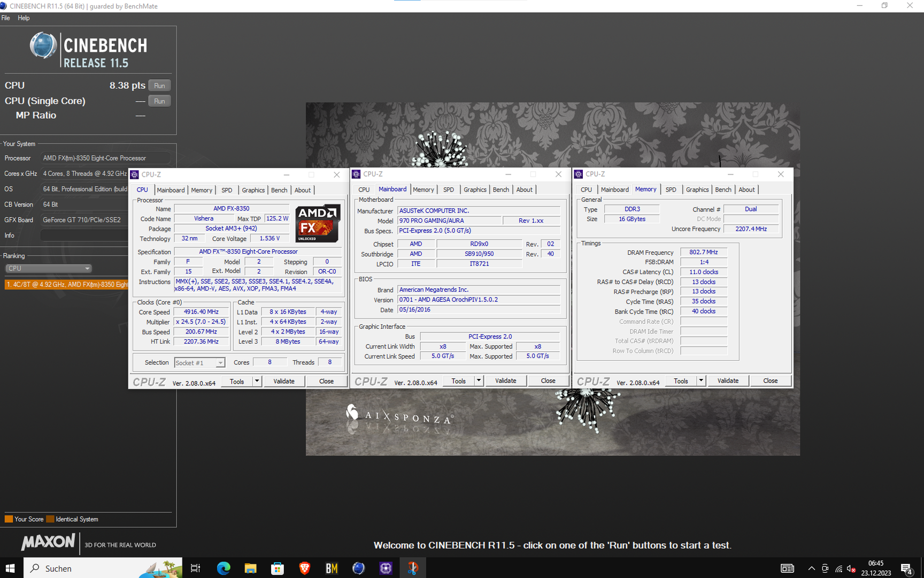This screenshot has height=578, width=924.
Task: Open Bench tab in Mainboard CPU-Z window
Action: click(x=501, y=189)
